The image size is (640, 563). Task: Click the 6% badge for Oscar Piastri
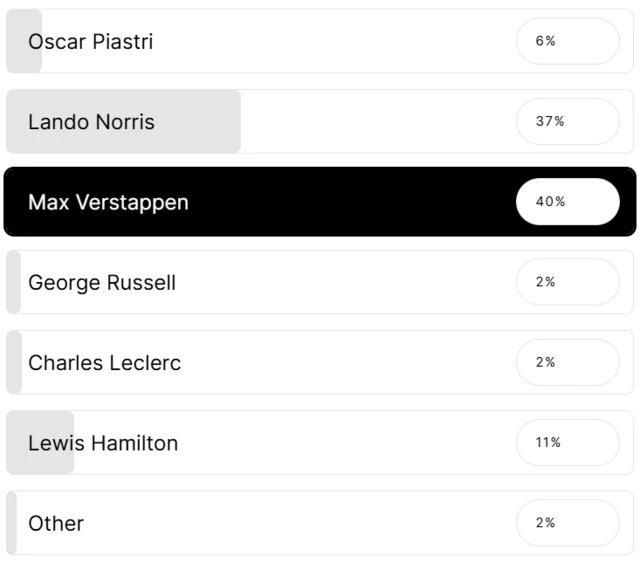click(x=567, y=41)
